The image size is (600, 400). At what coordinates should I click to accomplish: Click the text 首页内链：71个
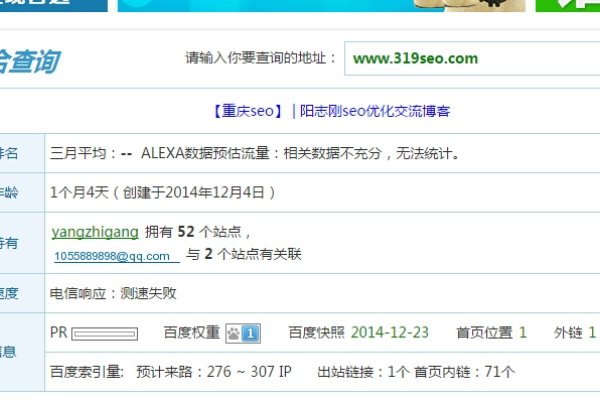(x=465, y=372)
